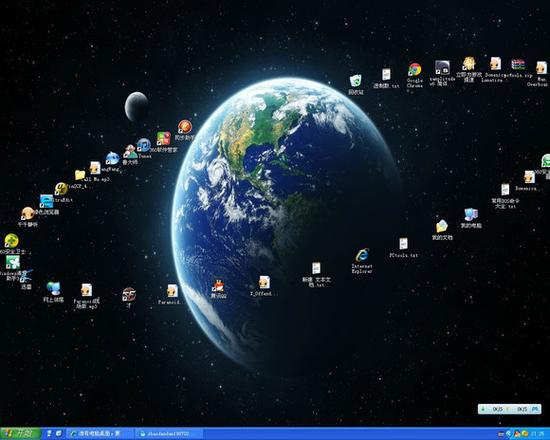Open the Tencent QQ penguin shortcut
The width and height of the screenshot is (550, 440).
219,287
